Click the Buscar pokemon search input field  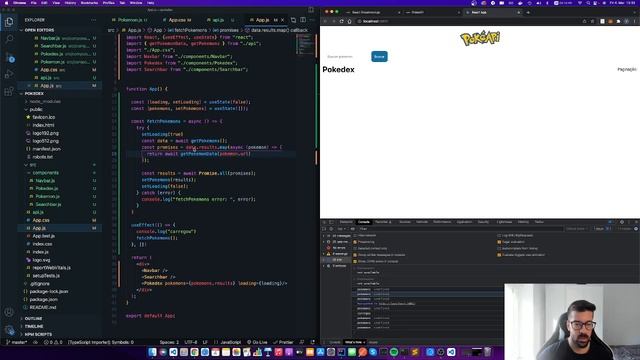click(346, 57)
